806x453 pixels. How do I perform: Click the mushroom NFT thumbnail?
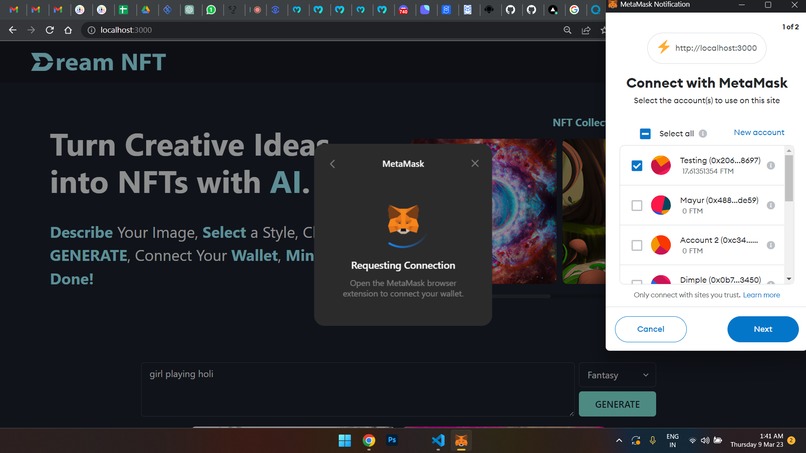583,211
